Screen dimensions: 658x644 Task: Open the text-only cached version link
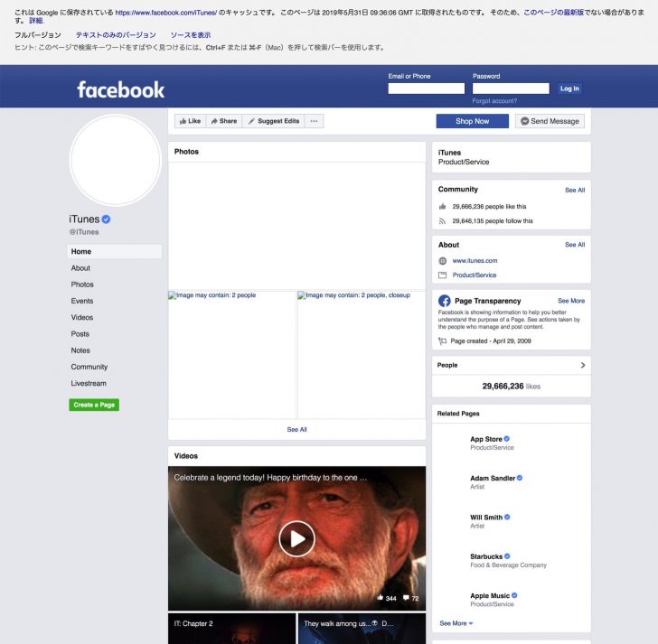[116, 35]
